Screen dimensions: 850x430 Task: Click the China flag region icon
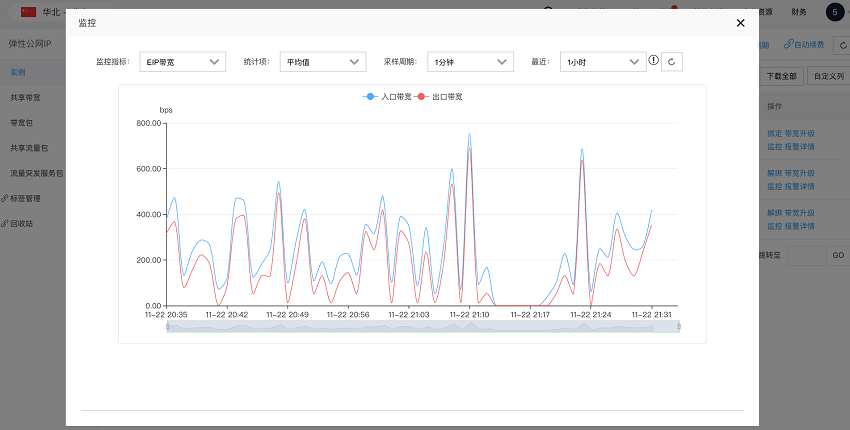point(28,11)
